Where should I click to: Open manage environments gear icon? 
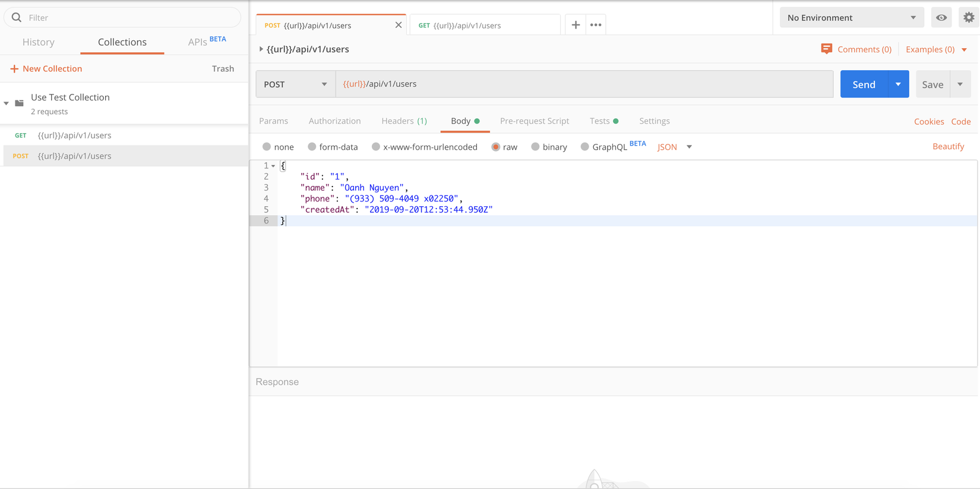(x=969, y=18)
